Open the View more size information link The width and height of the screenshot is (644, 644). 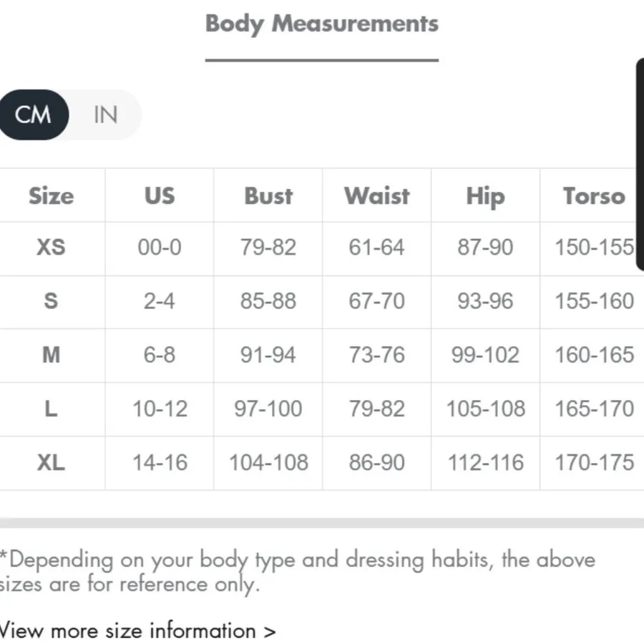pyautogui.click(x=137, y=631)
